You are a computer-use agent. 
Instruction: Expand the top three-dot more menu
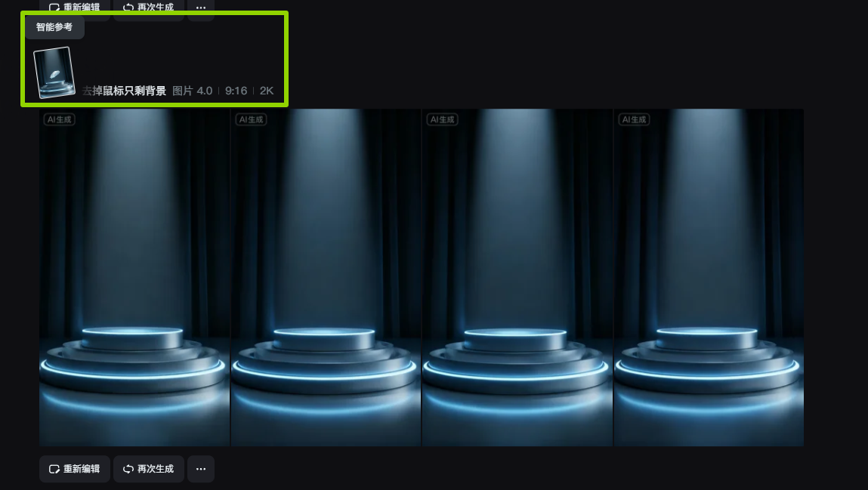click(200, 7)
